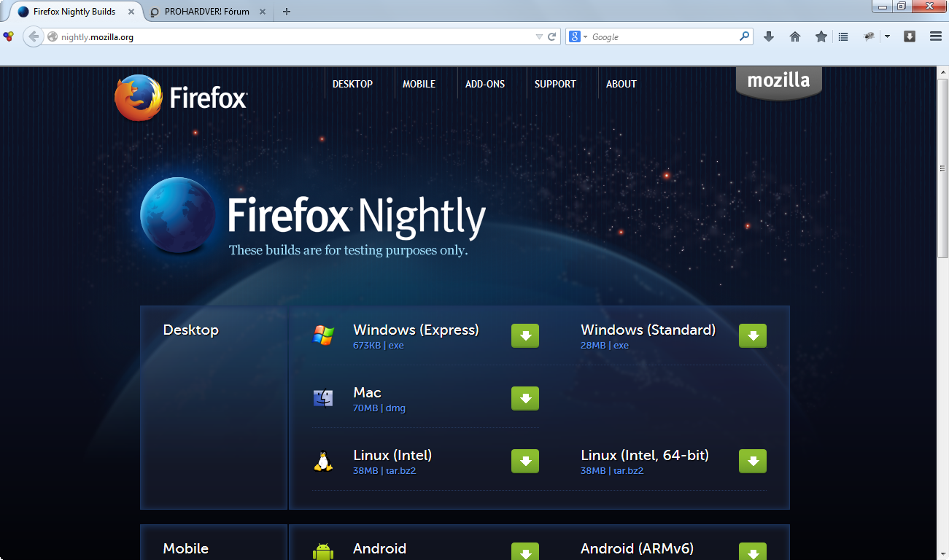Image resolution: width=949 pixels, height=560 pixels.
Task: Click the Linux penguin icon
Action: (x=323, y=461)
